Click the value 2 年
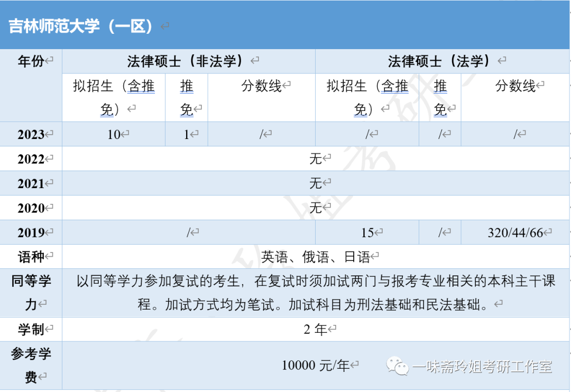571x392 pixels. pyautogui.click(x=315, y=330)
